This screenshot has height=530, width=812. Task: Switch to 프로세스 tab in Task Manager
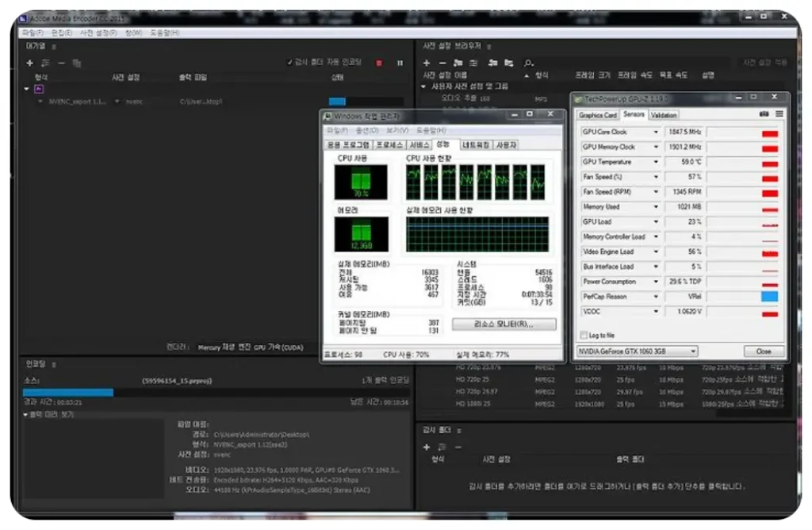[389, 145]
